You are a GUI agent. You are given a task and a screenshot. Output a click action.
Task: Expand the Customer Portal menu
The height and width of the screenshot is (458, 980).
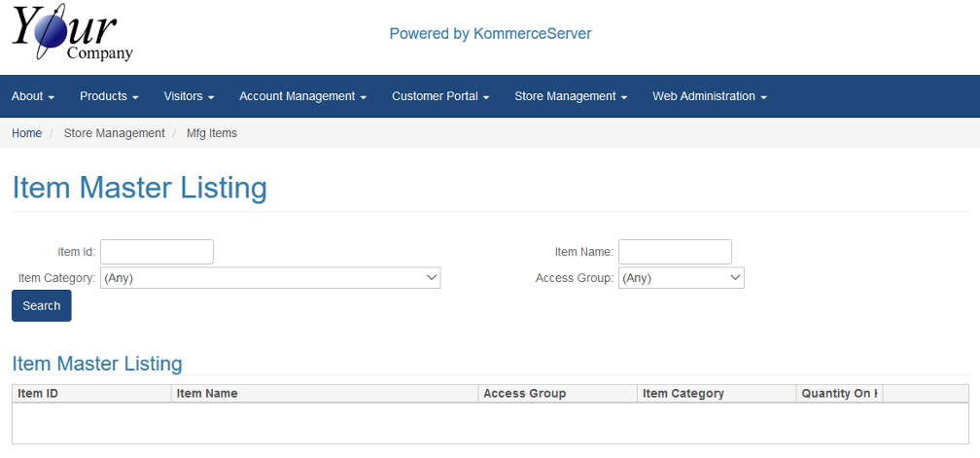coord(439,96)
